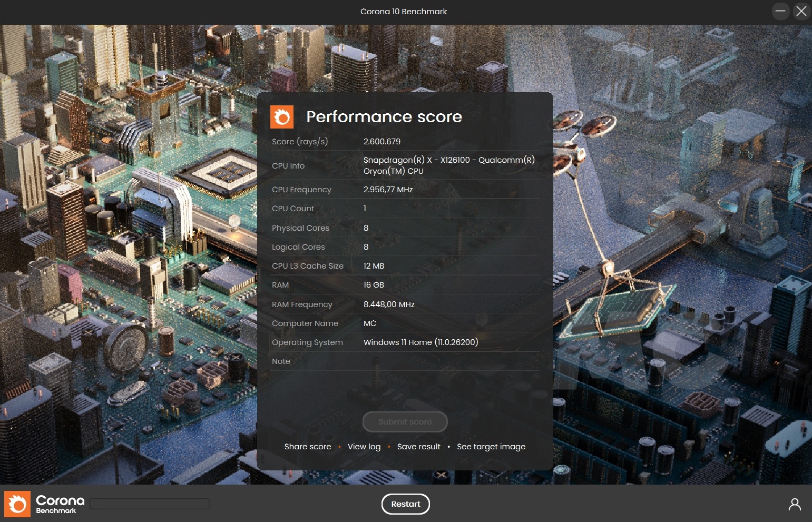
Task: Click the Performance score heading
Action: (384, 117)
